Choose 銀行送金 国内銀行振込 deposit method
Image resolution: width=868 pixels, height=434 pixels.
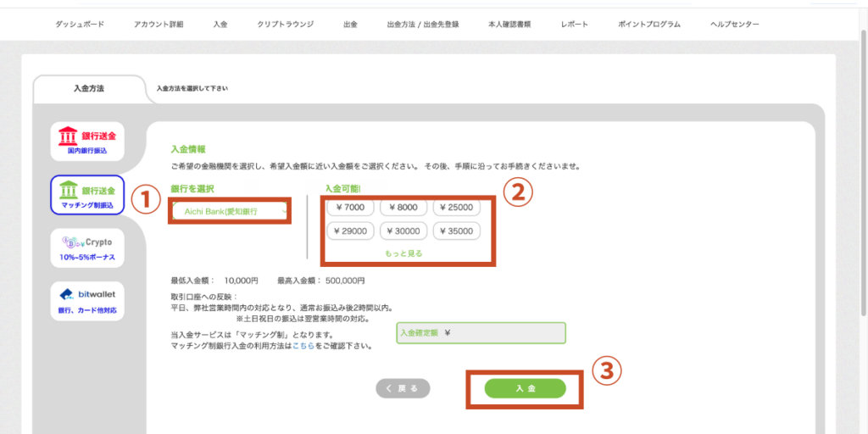(x=87, y=142)
